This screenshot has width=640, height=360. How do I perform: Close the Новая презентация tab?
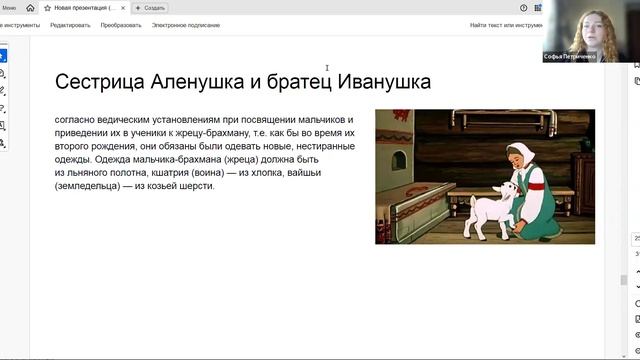pos(123,8)
